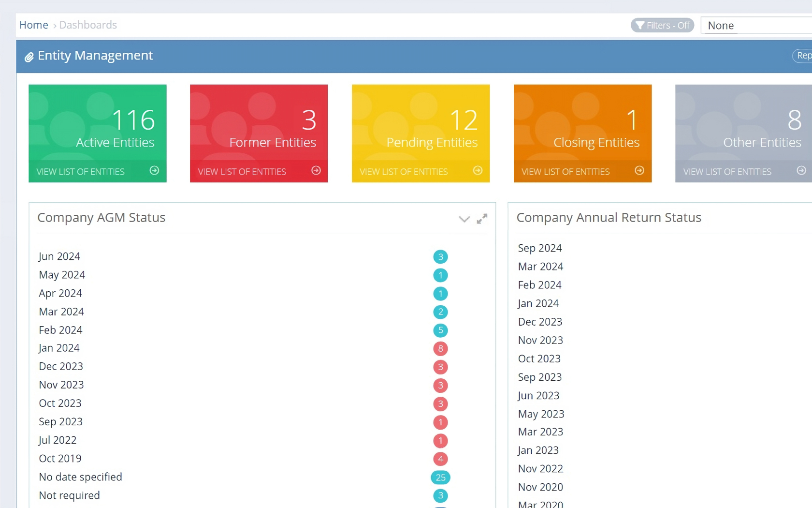Click arrow icon on Other Entities card
812x508 pixels.
(x=801, y=170)
